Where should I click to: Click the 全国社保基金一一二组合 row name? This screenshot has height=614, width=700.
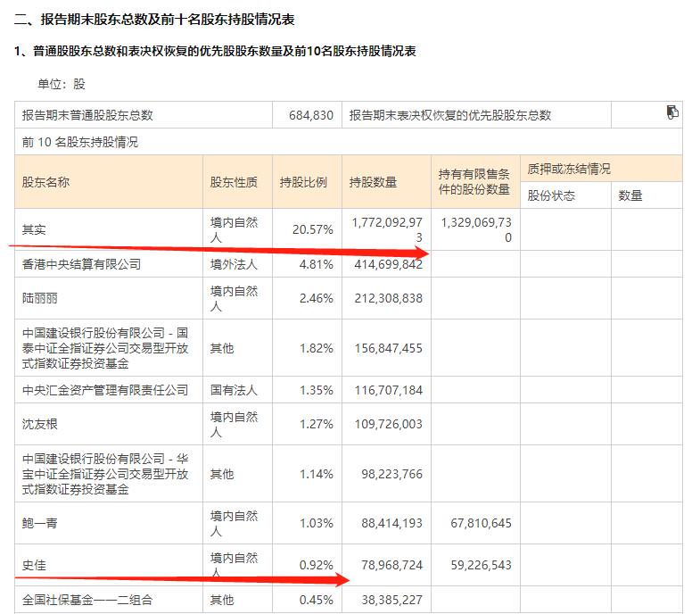[x=87, y=600]
